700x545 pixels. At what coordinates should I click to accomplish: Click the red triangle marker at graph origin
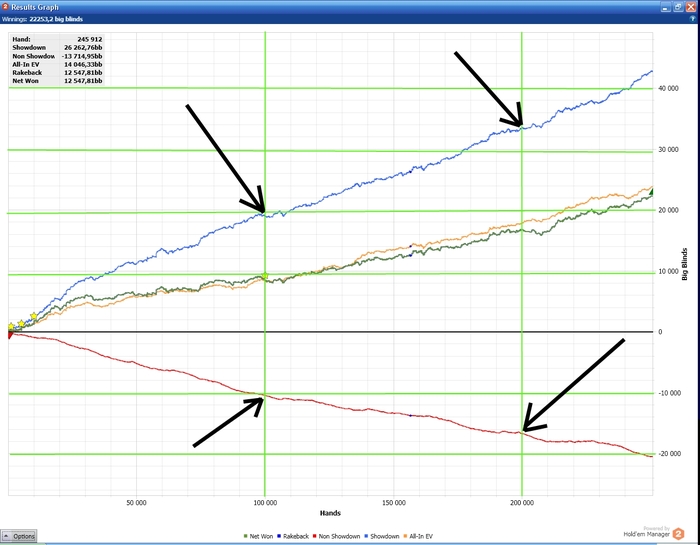tap(10, 335)
